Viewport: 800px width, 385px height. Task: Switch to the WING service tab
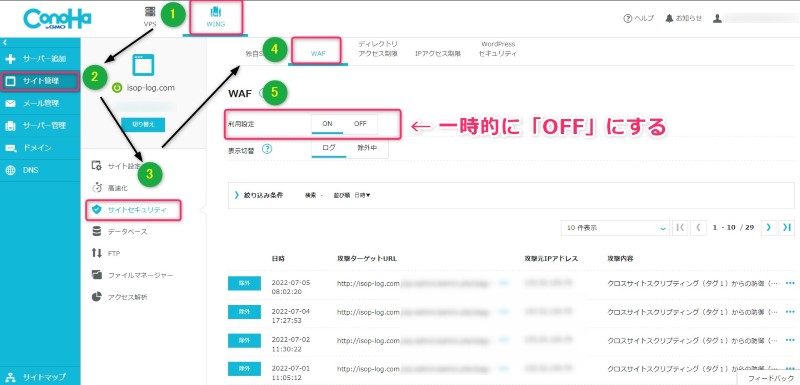click(x=216, y=18)
